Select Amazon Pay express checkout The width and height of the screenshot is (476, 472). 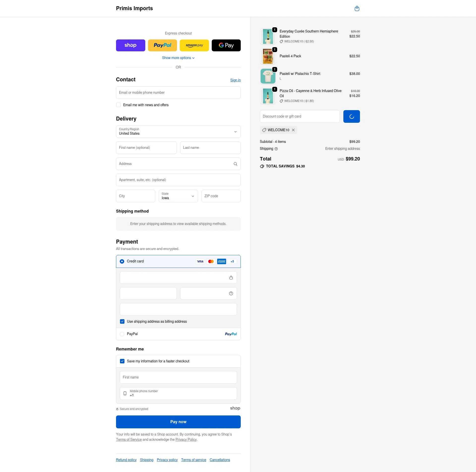[x=194, y=45]
